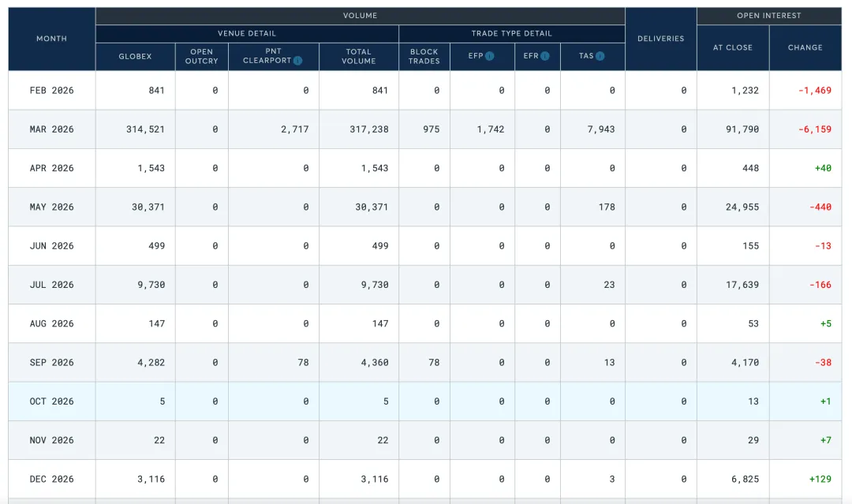Click the OPEN INTEREST group header
Image resolution: width=852 pixels, height=504 pixels.
click(x=769, y=16)
